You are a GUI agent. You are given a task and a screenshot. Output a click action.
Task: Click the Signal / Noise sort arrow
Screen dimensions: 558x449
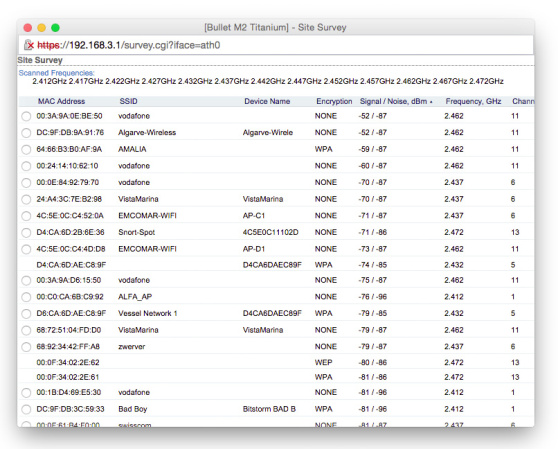pyautogui.click(x=431, y=102)
